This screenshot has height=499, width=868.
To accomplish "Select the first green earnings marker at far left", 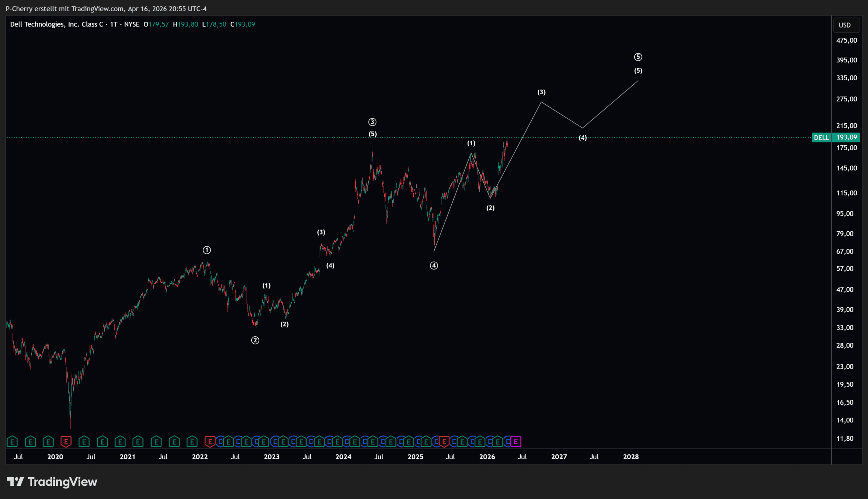I will 12,441.
